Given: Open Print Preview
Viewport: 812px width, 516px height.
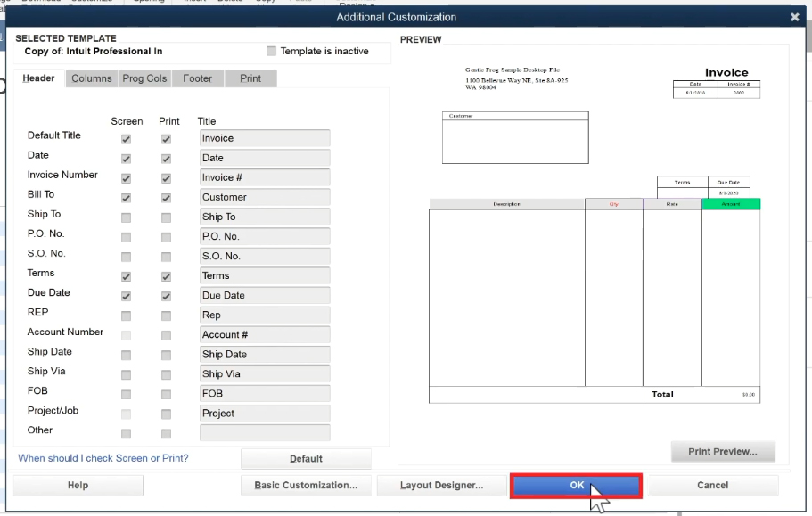Looking at the screenshot, I should coord(723,451).
